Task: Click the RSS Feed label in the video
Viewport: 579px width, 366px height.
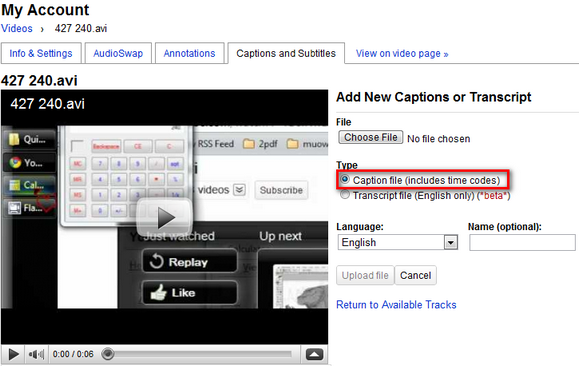Action: coord(216,144)
